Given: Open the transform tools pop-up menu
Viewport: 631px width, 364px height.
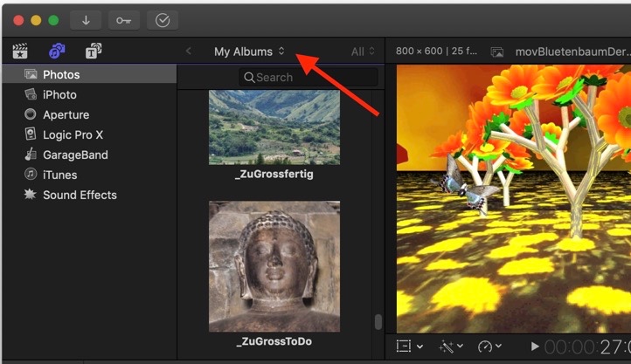Looking at the screenshot, I should pyautogui.click(x=409, y=347).
